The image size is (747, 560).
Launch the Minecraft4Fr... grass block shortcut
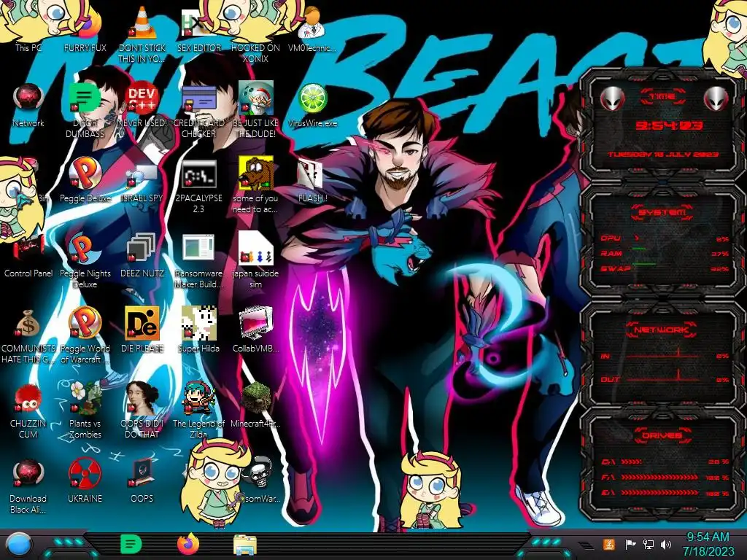[255, 405]
